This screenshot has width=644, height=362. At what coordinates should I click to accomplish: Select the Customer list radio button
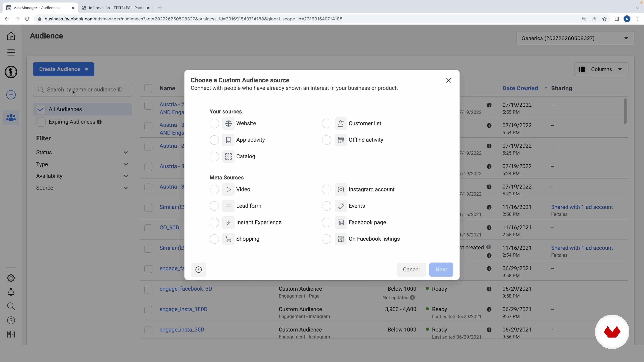[x=327, y=123]
